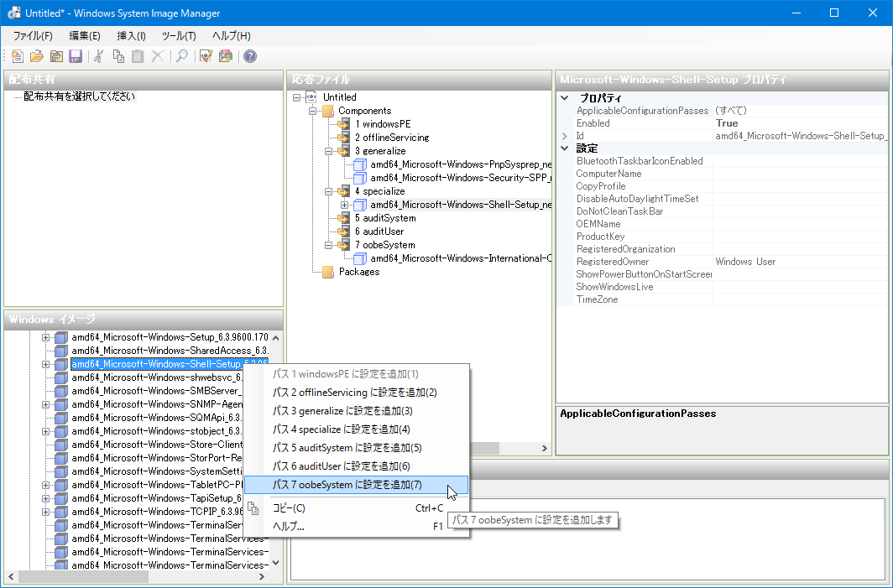Click answer file pane scroll-right arrow
Viewport: 893px width, 588px height.
point(545,449)
